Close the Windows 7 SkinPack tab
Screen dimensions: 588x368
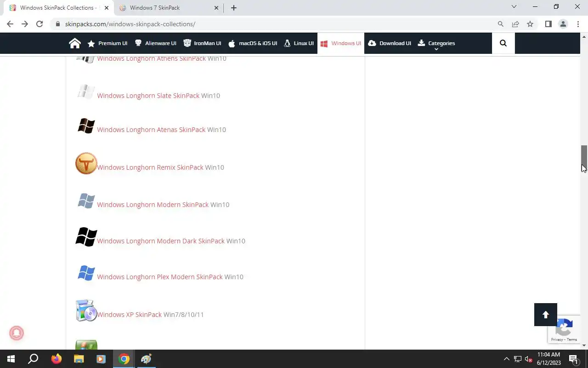(x=216, y=8)
